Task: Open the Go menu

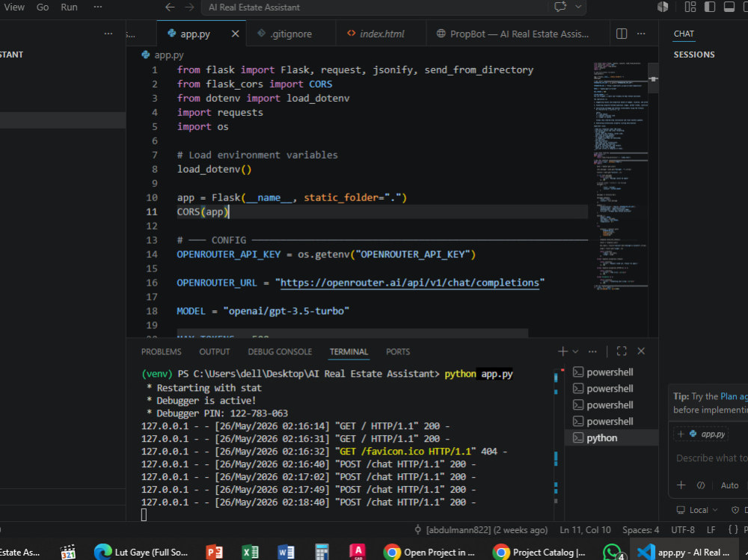Action: (43, 7)
